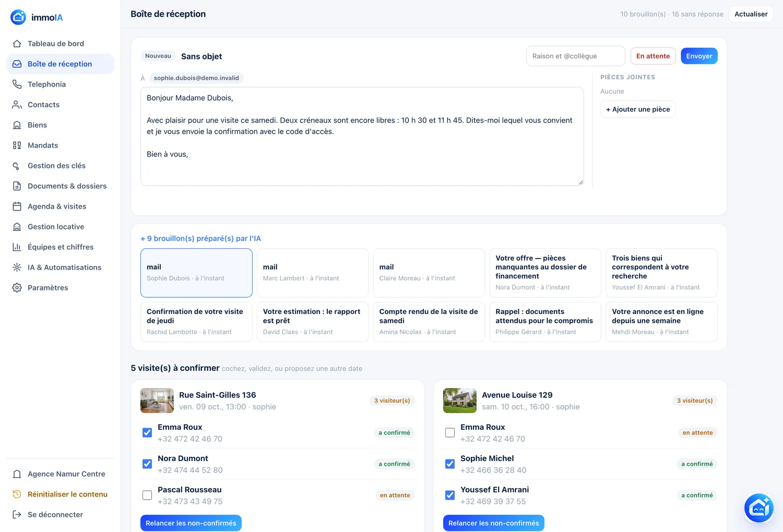Focus the Raison et @collègue input field
The height and width of the screenshot is (532, 783).
click(576, 56)
